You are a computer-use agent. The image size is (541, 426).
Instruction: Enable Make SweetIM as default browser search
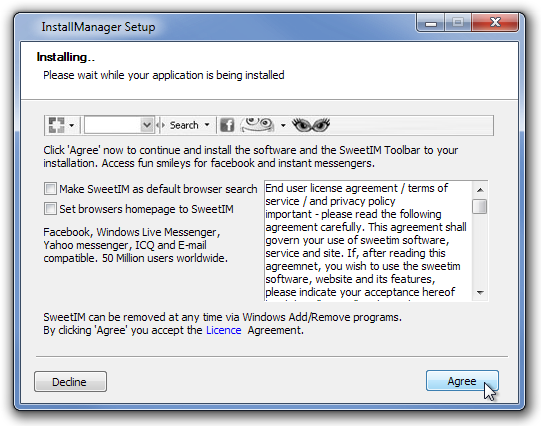click(50, 189)
